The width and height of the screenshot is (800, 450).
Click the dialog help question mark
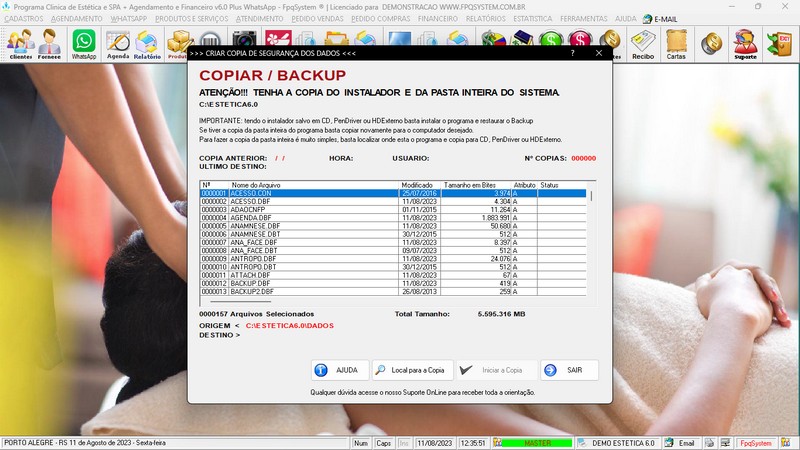click(x=572, y=53)
